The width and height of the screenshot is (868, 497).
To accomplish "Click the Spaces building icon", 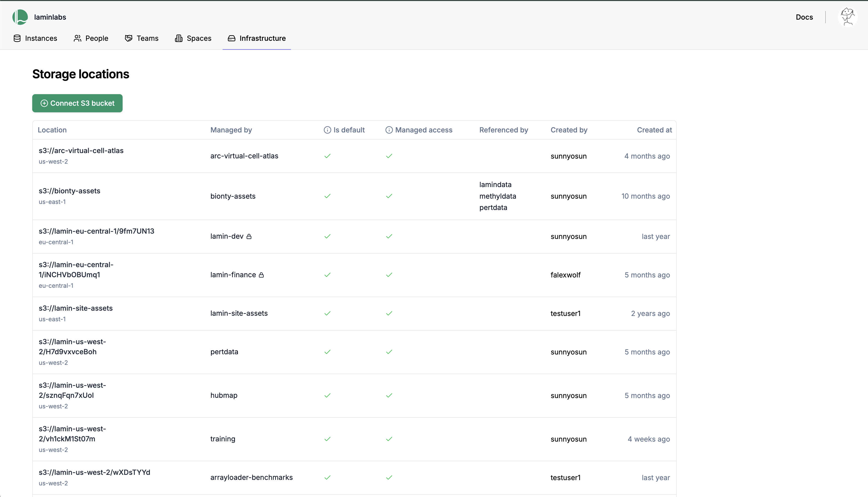I will pyautogui.click(x=178, y=38).
